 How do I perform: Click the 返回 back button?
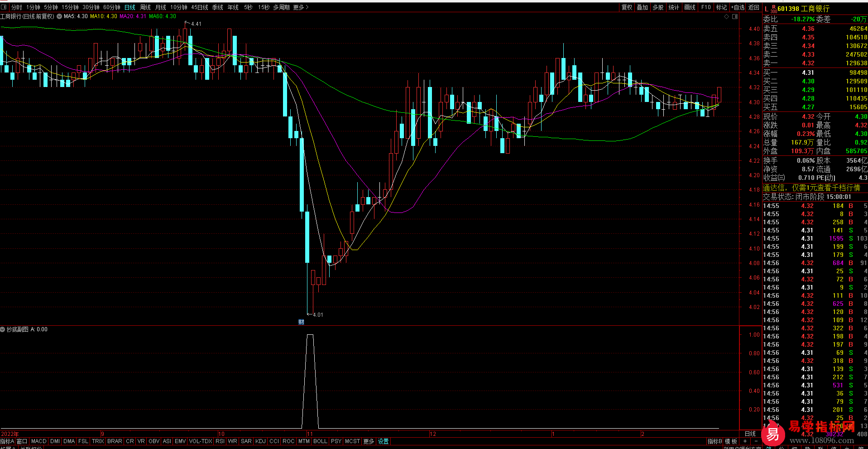[754, 7]
